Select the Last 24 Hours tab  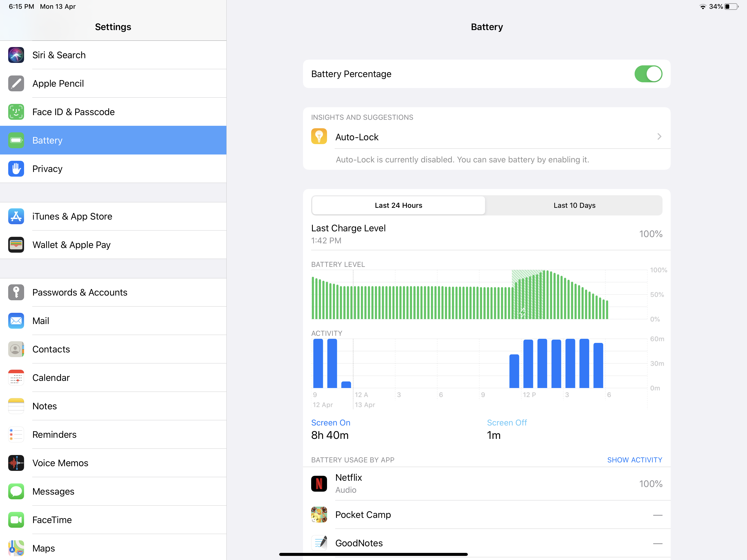[398, 205]
